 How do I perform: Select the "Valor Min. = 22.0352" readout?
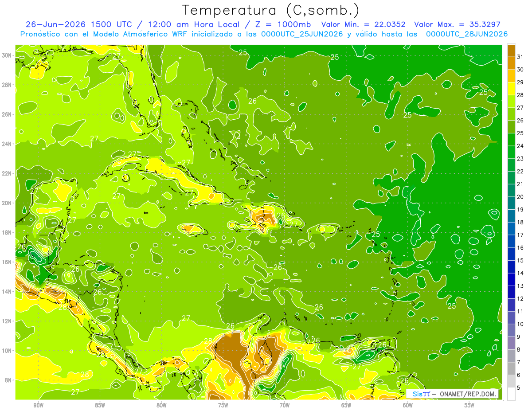click(363, 24)
